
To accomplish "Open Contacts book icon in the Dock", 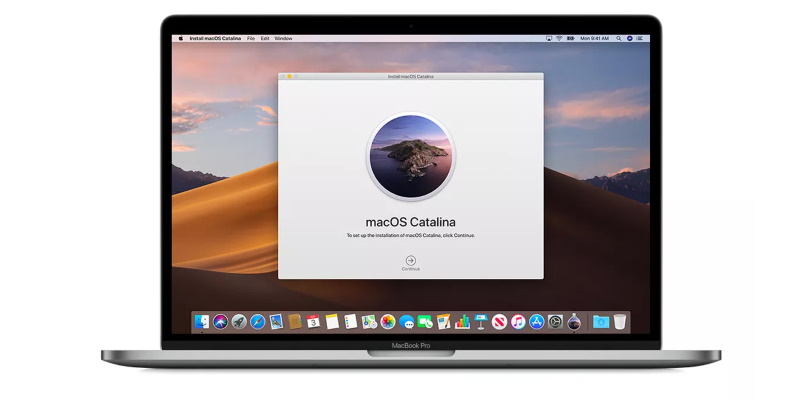I will (294, 322).
